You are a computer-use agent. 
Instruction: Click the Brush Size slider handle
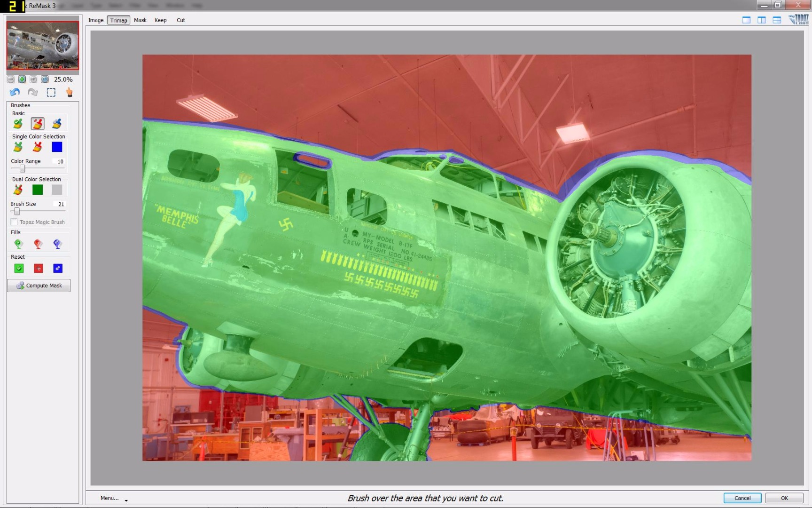(17, 211)
